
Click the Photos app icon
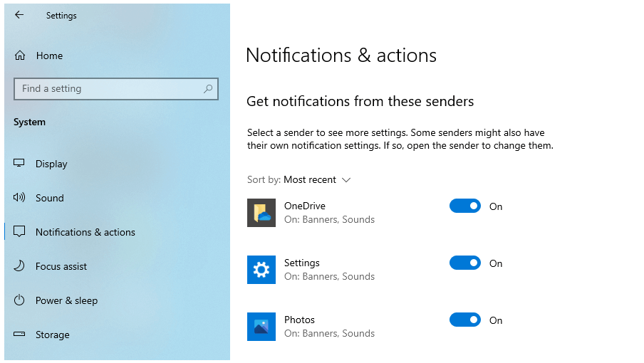tap(261, 327)
